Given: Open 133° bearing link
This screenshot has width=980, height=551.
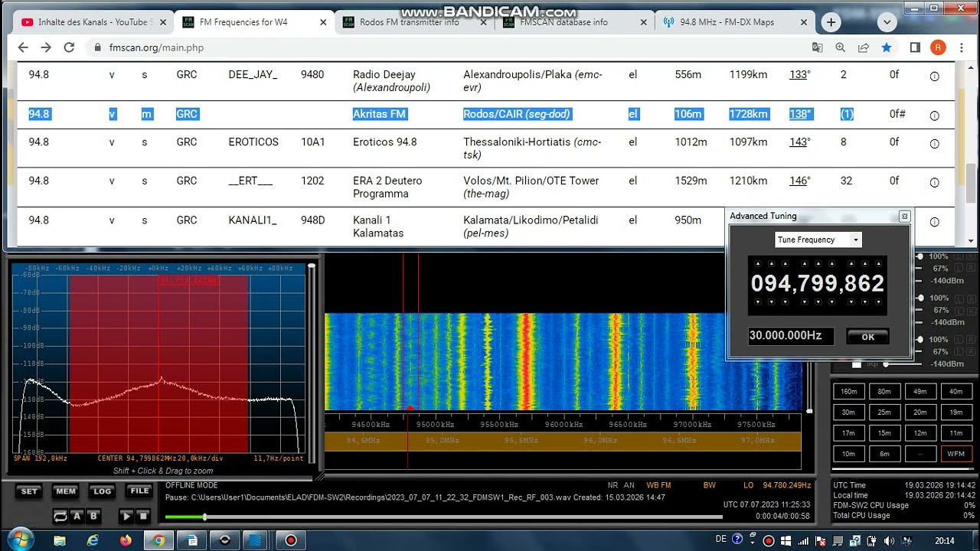Looking at the screenshot, I should point(799,75).
